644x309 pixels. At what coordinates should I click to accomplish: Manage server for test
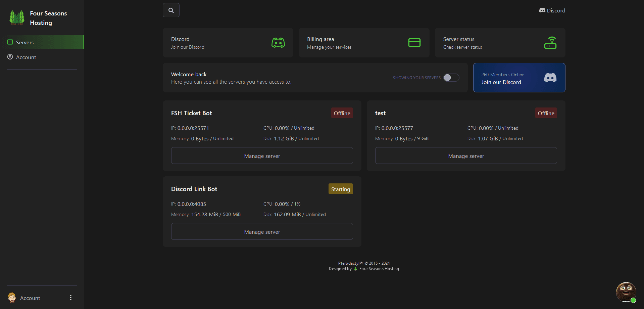[466, 156]
